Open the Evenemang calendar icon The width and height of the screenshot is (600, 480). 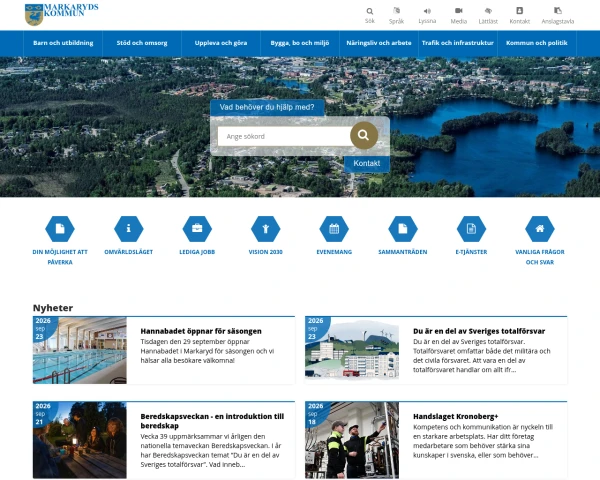click(334, 229)
